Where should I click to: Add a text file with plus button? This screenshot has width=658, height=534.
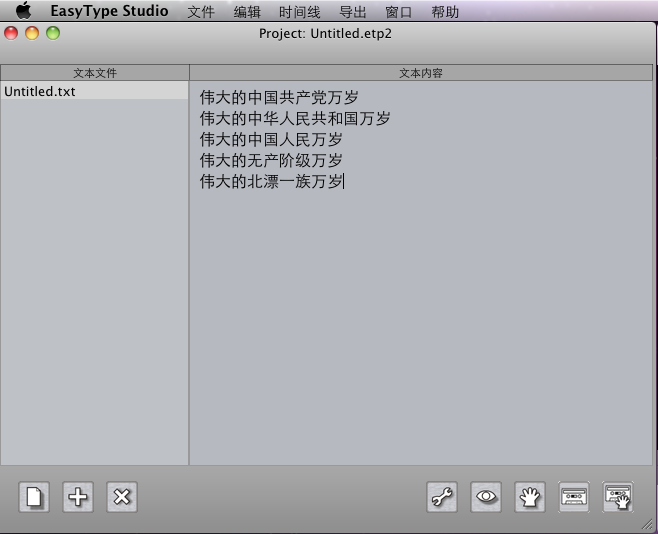(x=78, y=497)
